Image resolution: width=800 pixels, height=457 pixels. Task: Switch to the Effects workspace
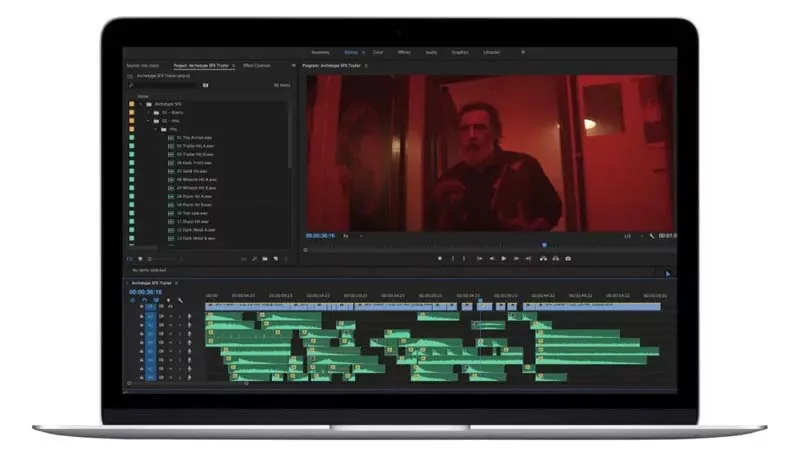[404, 52]
